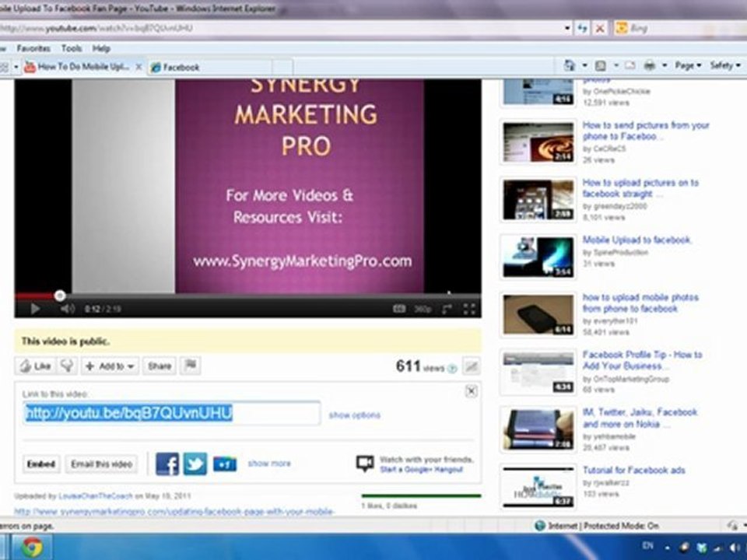This screenshot has width=747, height=560.
Task: Expand the address bar dropdown arrow
Action: pyautogui.click(x=567, y=28)
